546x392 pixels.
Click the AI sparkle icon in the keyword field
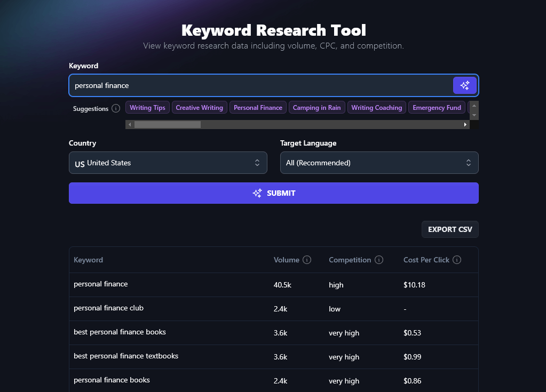tap(464, 85)
